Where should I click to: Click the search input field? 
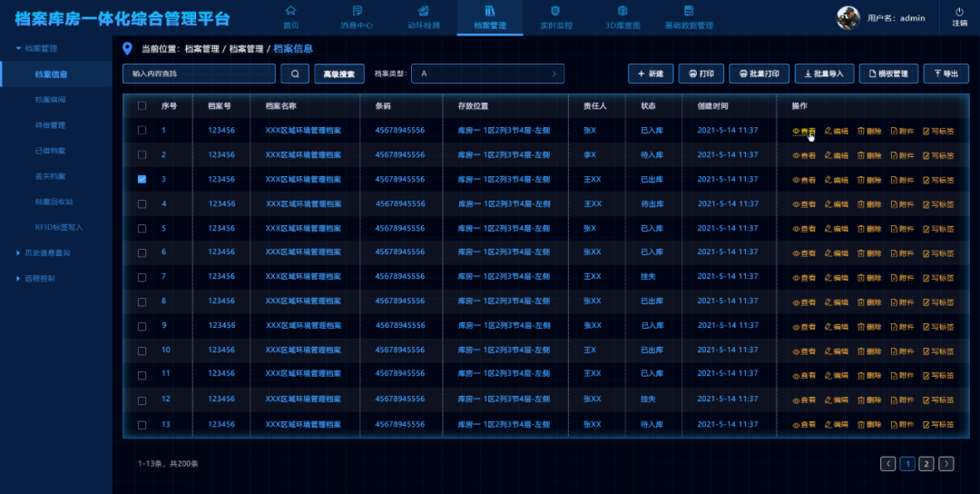coord(199,74)
